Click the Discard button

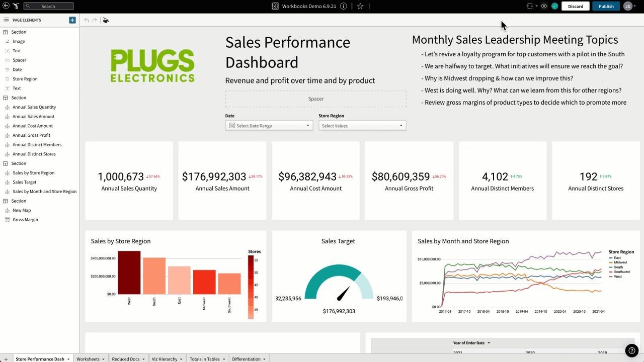click(575, 6)
